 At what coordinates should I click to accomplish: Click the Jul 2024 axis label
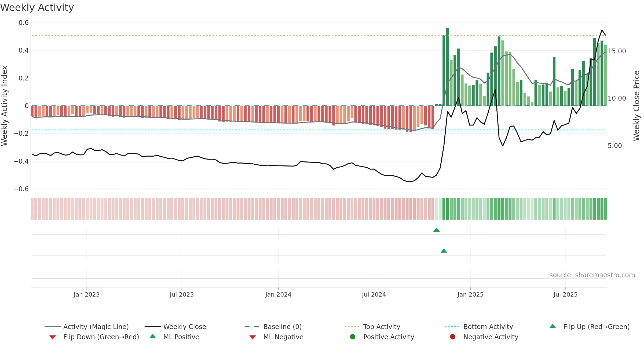pos(374,294)
